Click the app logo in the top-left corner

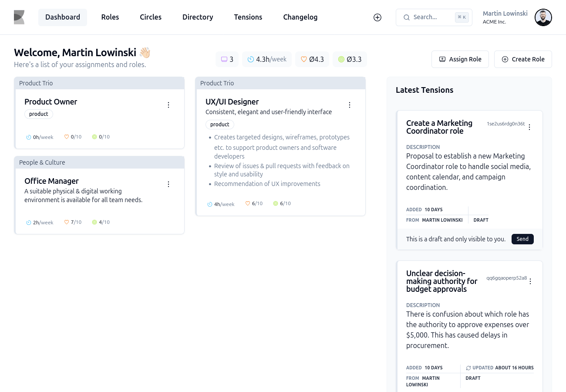click(19, 17)
